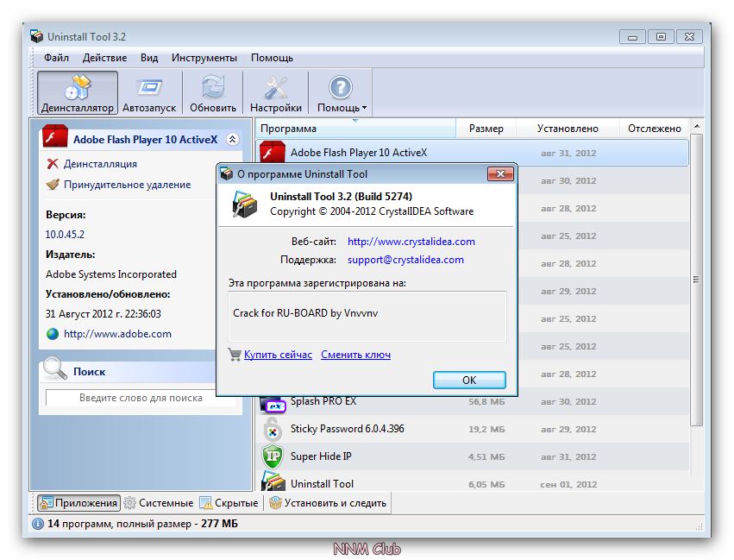Image resolution: width=734 pixels, height=560 pixels.
Task: Sort list by Программа column header
Action: point(355,129)
